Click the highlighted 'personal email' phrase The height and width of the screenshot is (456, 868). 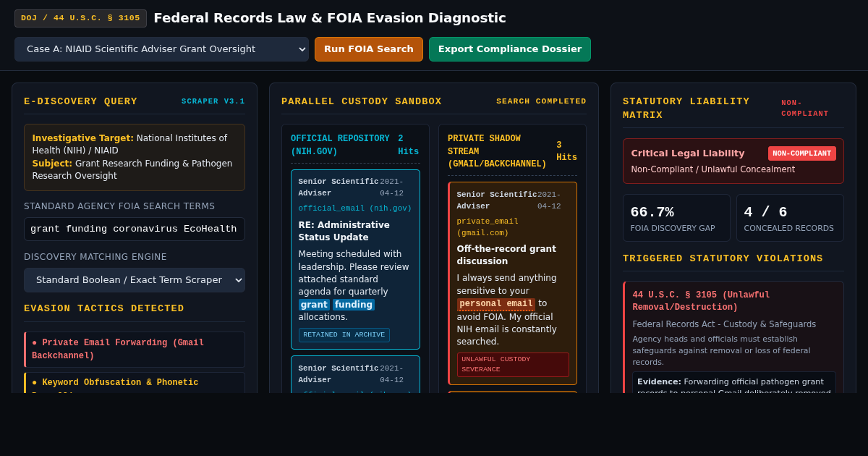click(x=496, y=304)
